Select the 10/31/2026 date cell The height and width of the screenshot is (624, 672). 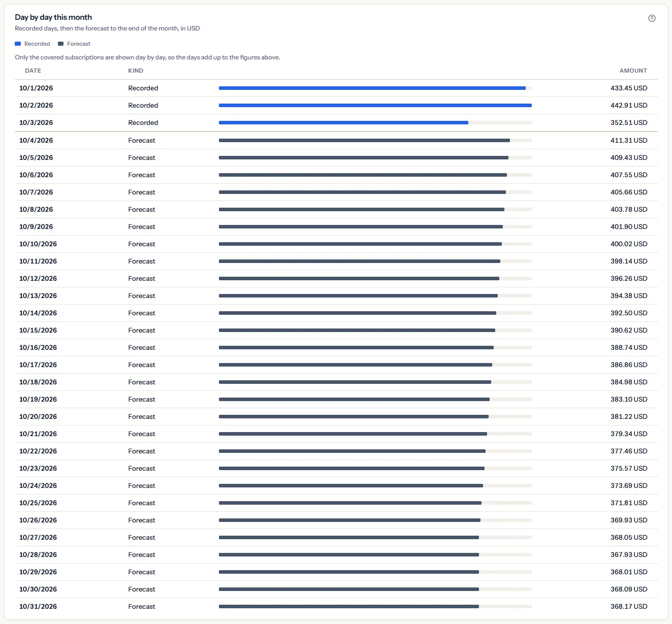click(x=38, y=606)
